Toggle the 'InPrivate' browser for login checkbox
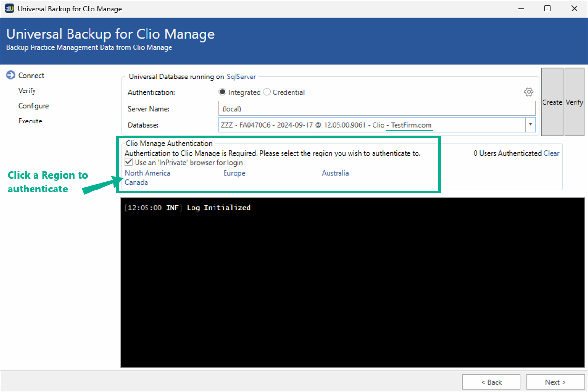Screen dimensions: 588x392 tap(129, 163)
